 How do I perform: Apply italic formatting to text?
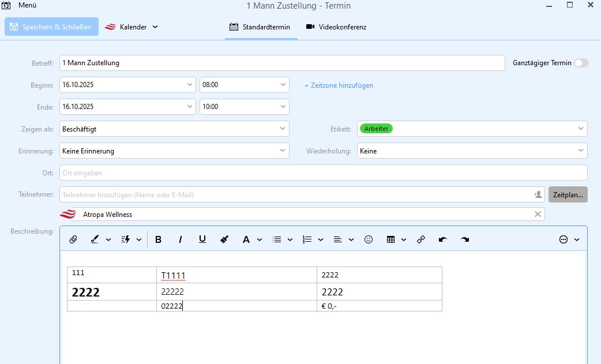click(x=180, y=239)
